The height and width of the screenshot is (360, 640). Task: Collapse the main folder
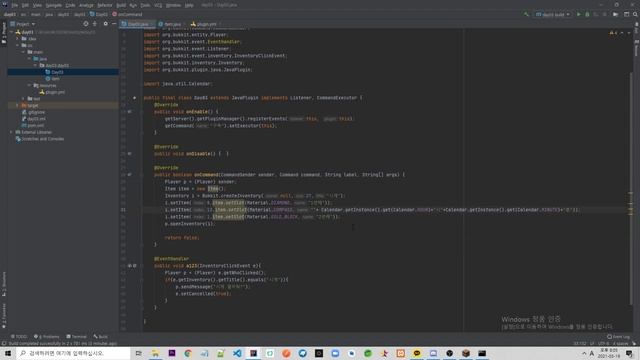(x=23, y=52)
